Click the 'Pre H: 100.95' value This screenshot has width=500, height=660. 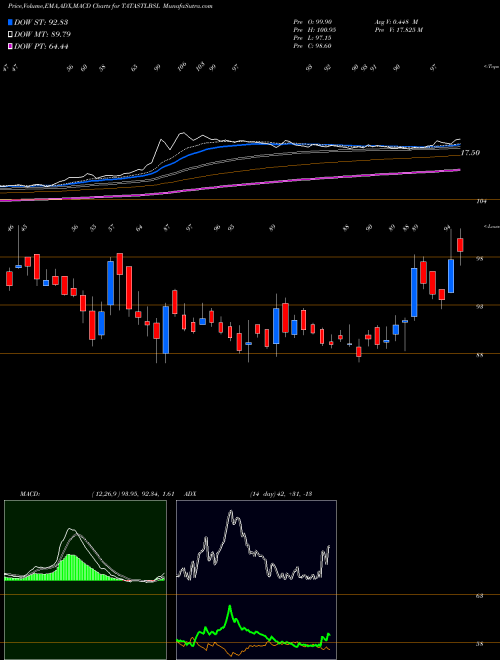pyautogui.click(x=314, y=30)
